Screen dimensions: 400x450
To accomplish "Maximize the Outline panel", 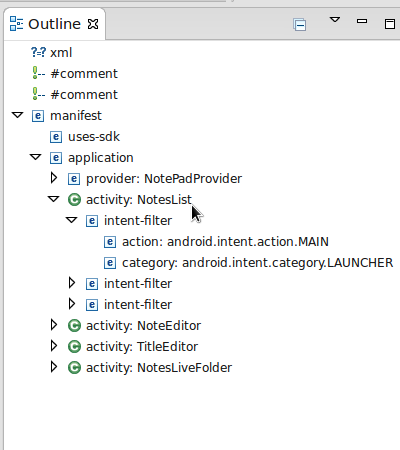I will coord(390,24).
